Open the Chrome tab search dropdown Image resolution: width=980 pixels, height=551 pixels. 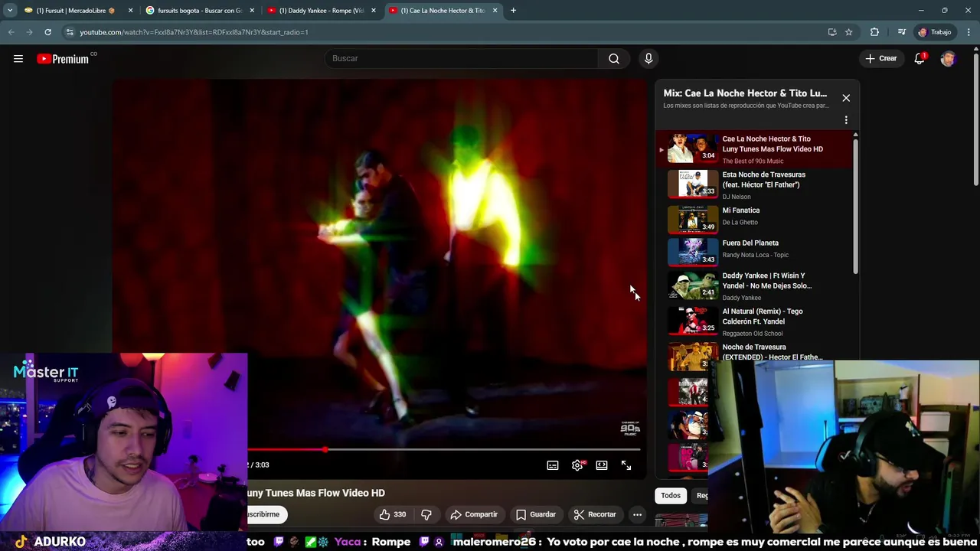point(9,11)
